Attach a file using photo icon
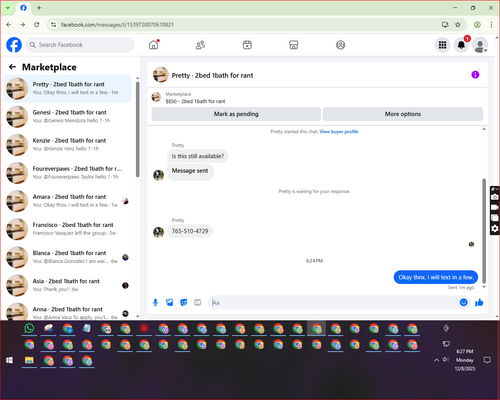 point(170,302)
